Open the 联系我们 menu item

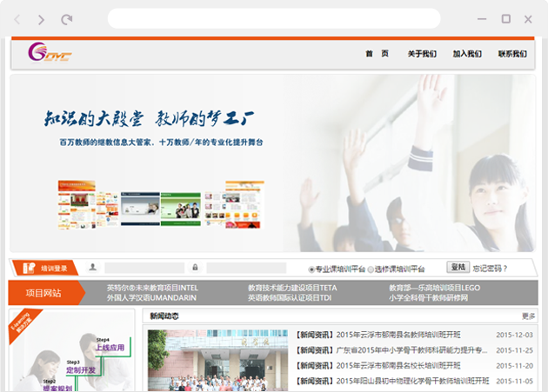click(512, 54)
